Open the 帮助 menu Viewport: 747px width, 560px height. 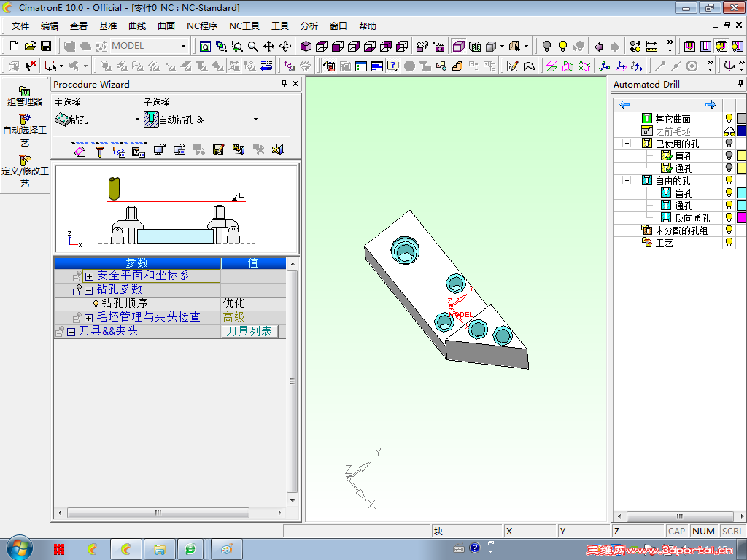click(368, 26)
